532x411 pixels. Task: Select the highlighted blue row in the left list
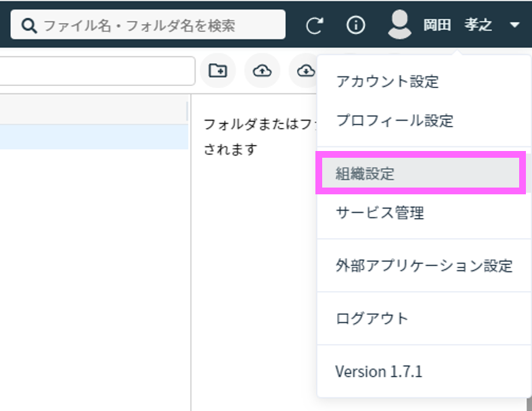coord(94,137)
